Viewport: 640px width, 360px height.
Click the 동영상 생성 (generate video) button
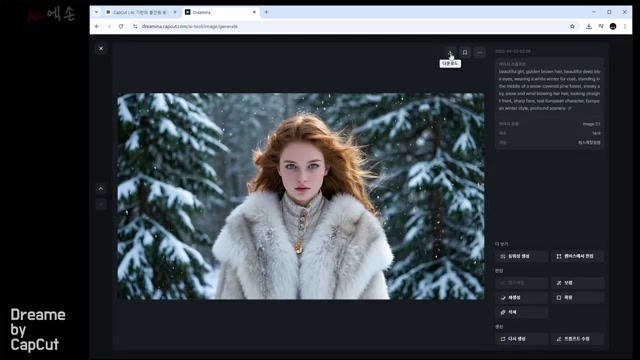point(521,256)
